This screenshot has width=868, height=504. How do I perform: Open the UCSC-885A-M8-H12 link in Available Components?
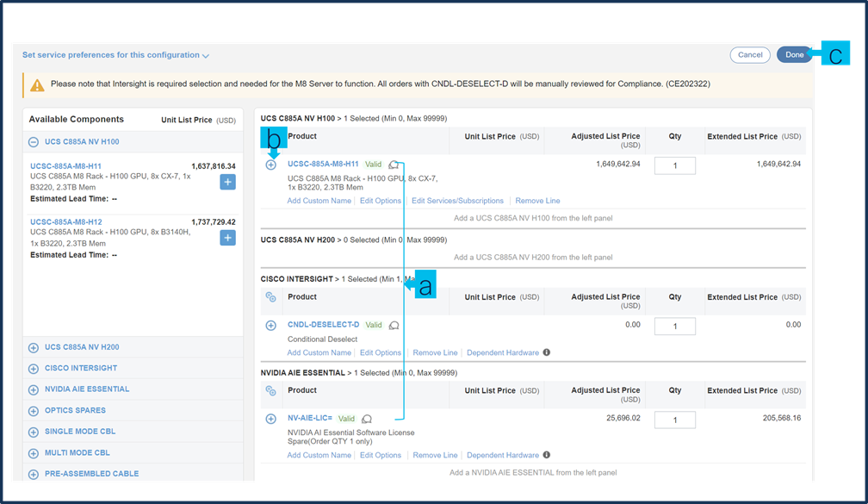pos(65,222)
